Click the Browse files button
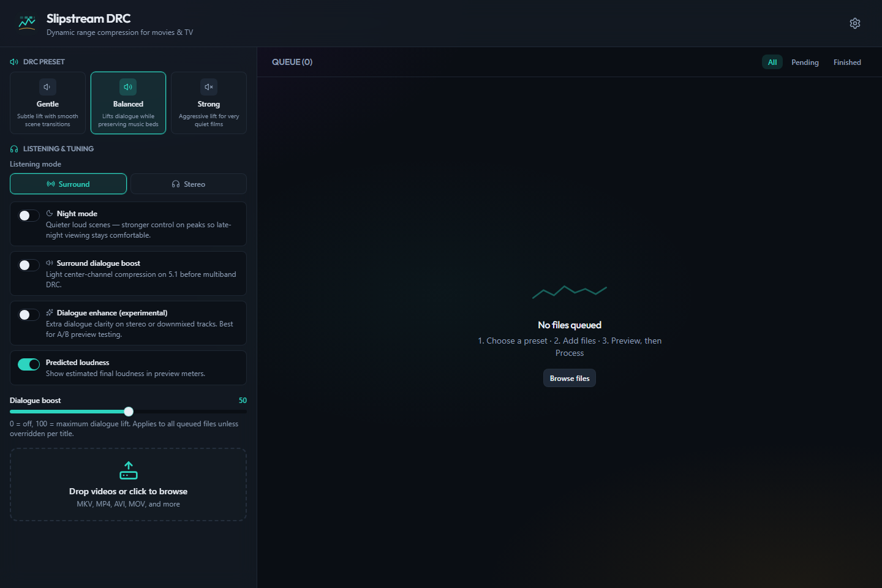 (570, 378)
